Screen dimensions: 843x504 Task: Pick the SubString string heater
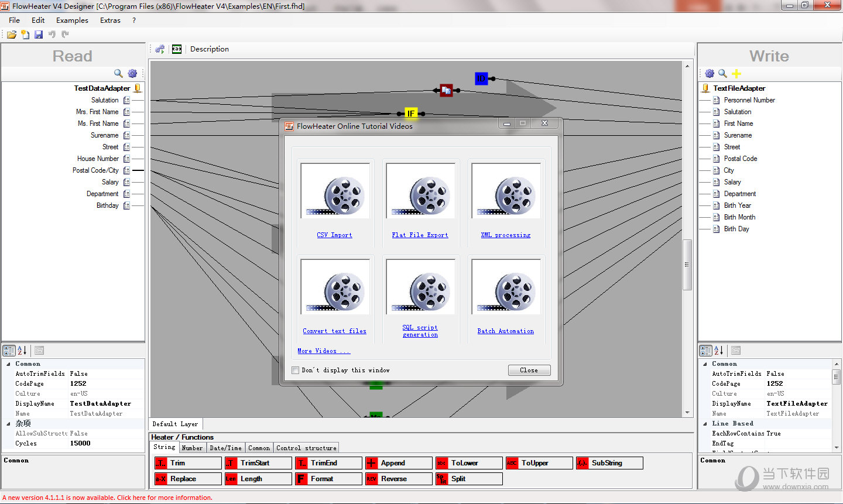coord(609,463)
